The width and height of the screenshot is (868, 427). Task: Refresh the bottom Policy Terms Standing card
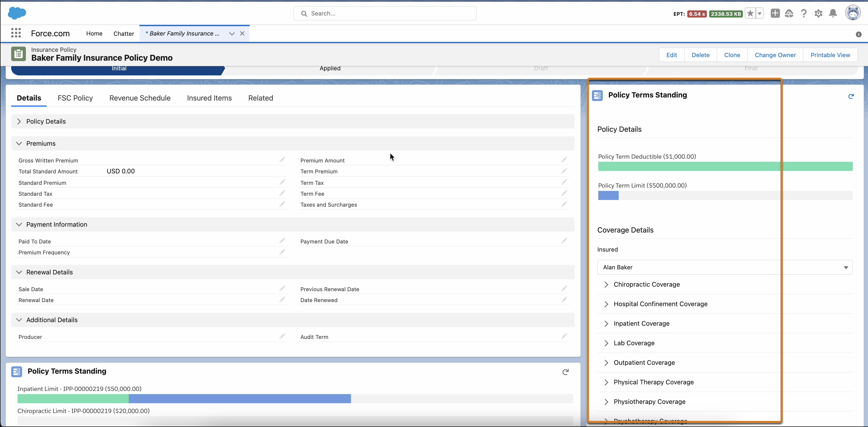coord(565,372)
